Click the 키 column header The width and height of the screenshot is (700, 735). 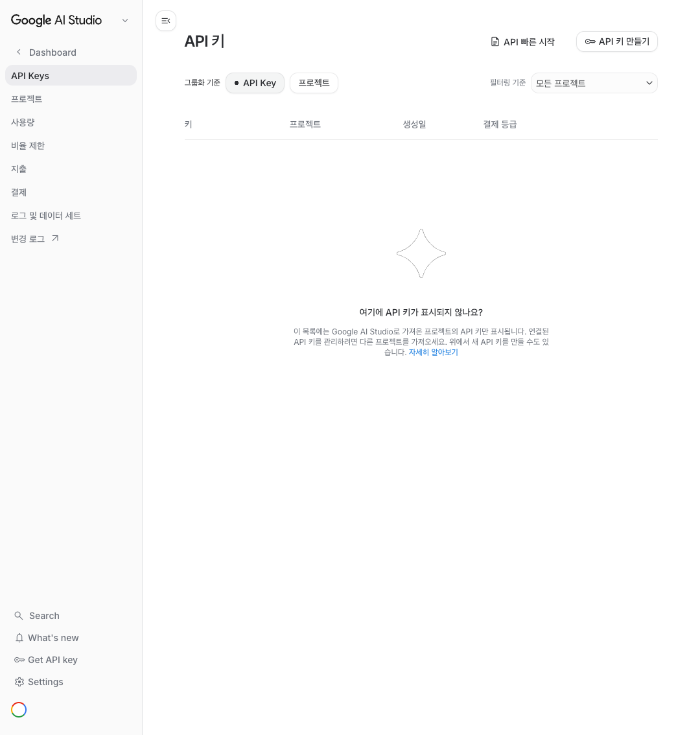[x=189, y=124]
